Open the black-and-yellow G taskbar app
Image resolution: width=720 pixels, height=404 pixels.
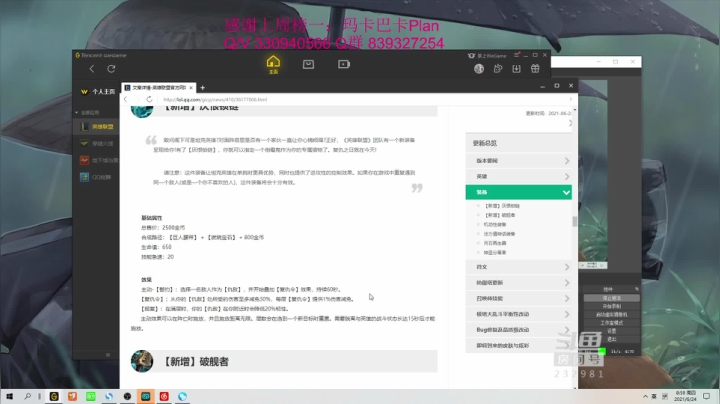click(x=54, y=396)
